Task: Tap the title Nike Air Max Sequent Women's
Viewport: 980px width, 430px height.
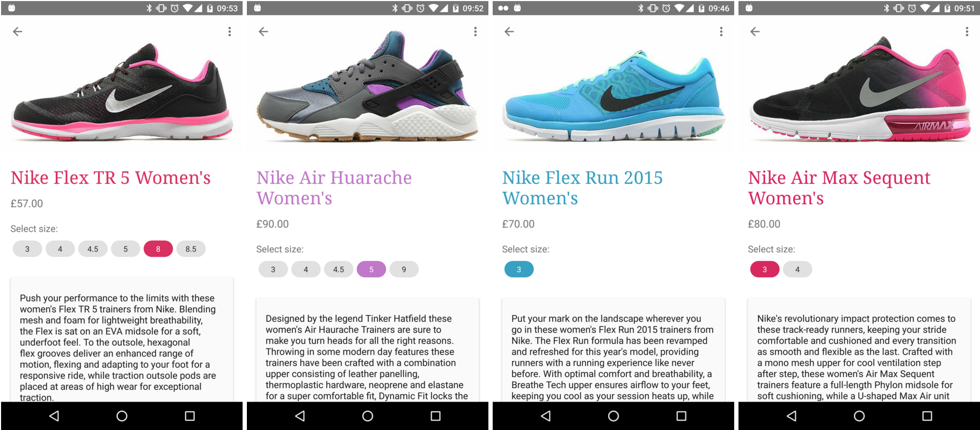Action: pyautogui.click(x=839, y=188)
